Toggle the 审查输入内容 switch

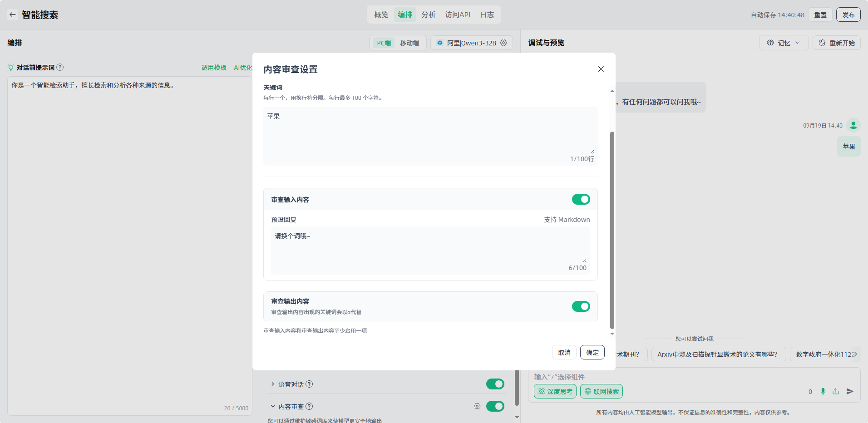click(581, 199)
